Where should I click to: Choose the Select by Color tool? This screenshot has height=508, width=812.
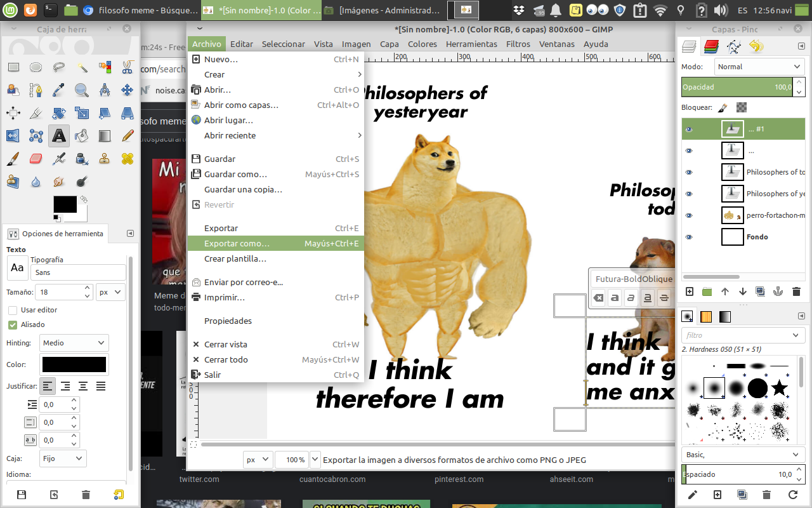[105, 67]
